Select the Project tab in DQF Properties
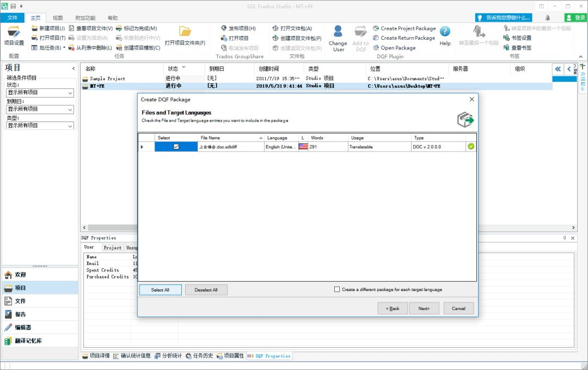The height and width of the screenshot is (370, 588). point(112,247)
